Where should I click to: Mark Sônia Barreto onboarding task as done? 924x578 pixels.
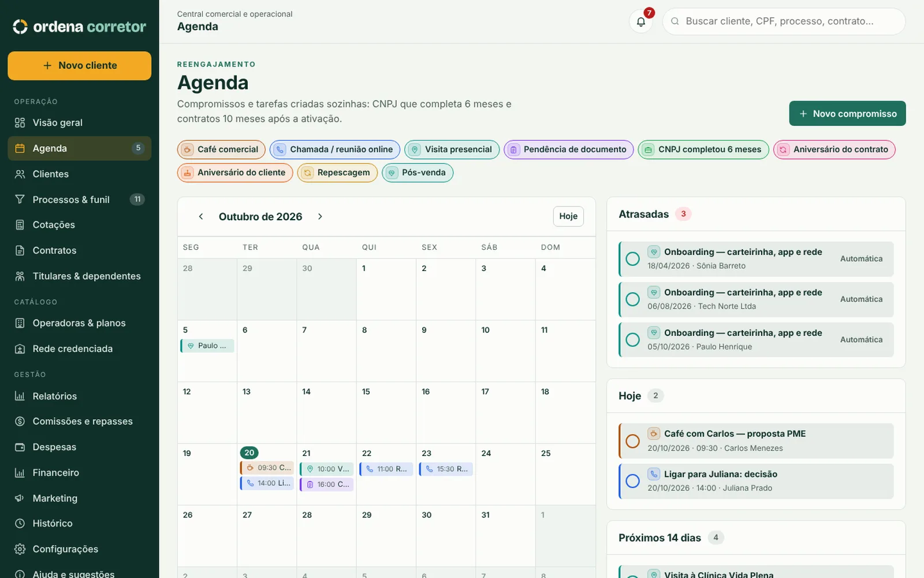633,259
